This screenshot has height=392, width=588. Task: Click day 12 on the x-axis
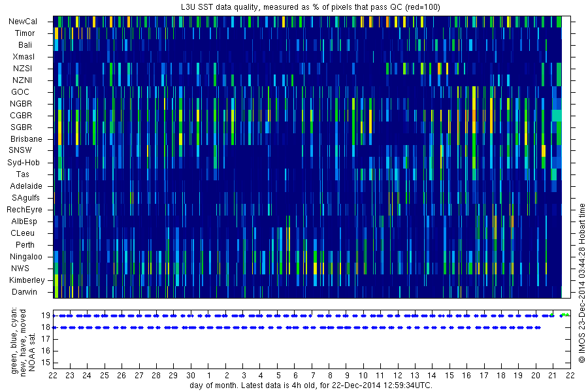[397, 375]
